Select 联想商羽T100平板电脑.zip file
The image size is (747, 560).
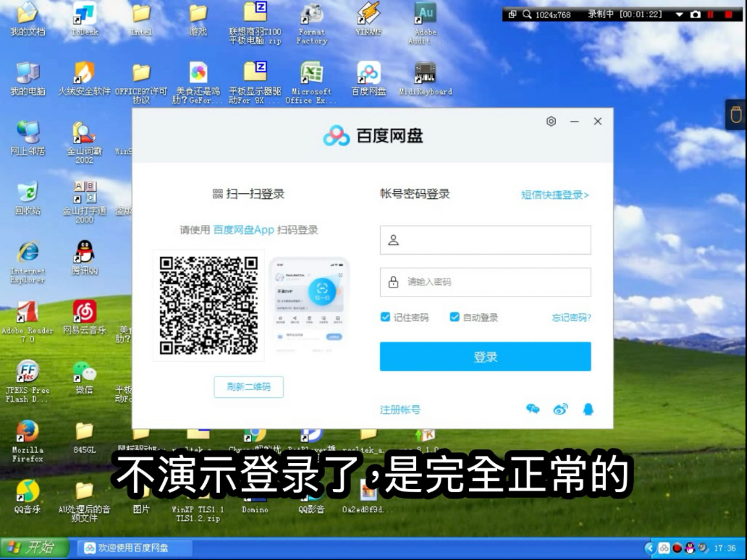pyautogui.click(x=255, y=23)
